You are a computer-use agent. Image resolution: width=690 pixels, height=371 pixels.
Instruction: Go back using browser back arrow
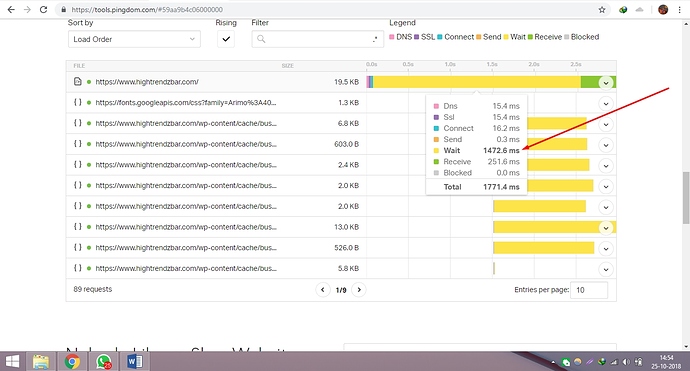point(11,10)
